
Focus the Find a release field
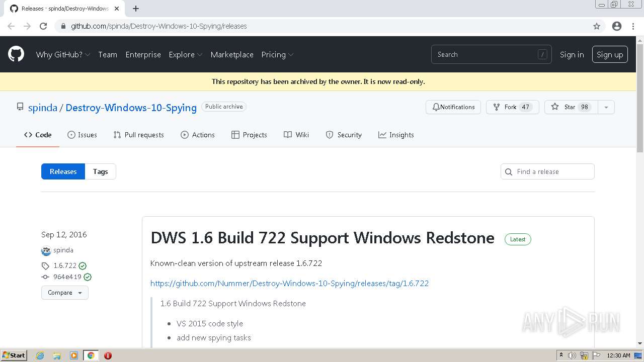[x=547, y=171]
